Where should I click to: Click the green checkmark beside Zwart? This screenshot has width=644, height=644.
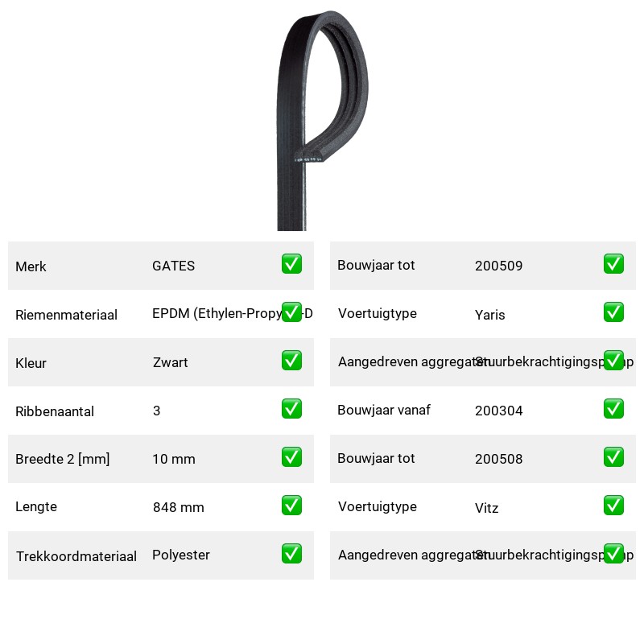(291, 360)
